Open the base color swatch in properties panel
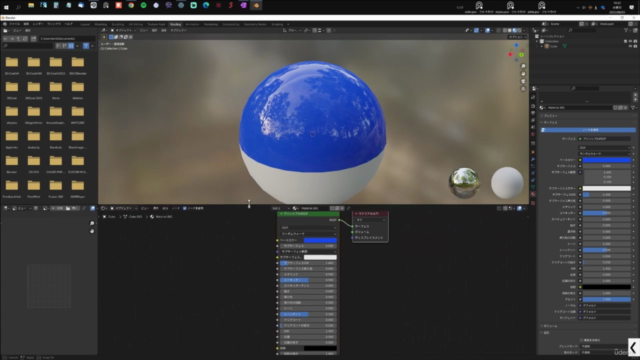Image resolution: width=640 pixels, height=360 pixels. coord(607,160)
